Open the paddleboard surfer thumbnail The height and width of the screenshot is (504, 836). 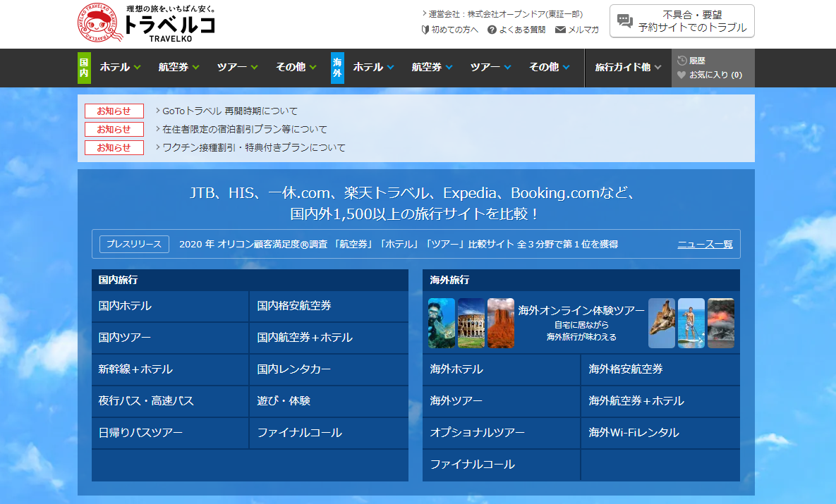pos(691,324)
